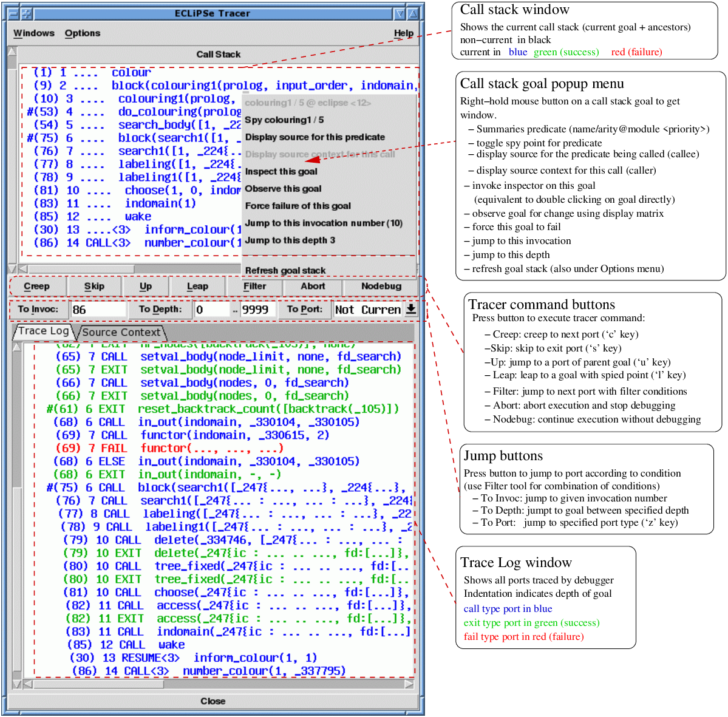Image resolution: width=728 pixels, height=717 pixels.
Task: Switch to the Source Context tab
Action: click(121, 332)
